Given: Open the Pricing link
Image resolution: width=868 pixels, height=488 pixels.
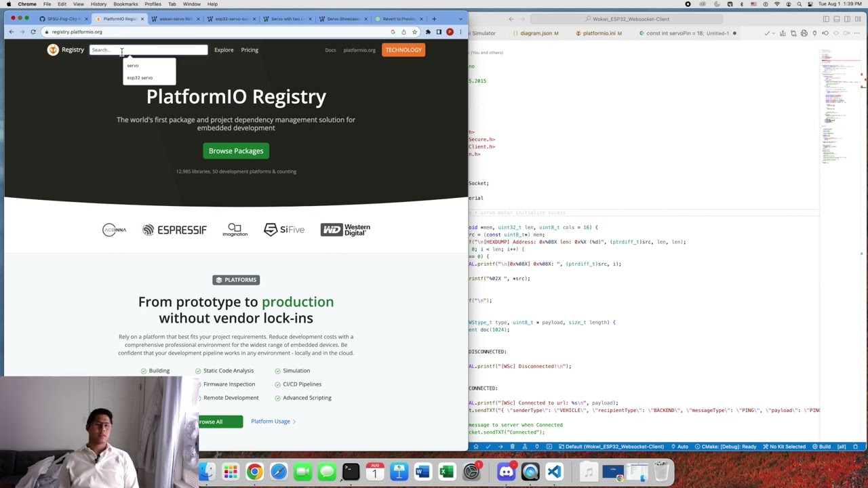Looking at the screenshot, I should tap(250, 49).
